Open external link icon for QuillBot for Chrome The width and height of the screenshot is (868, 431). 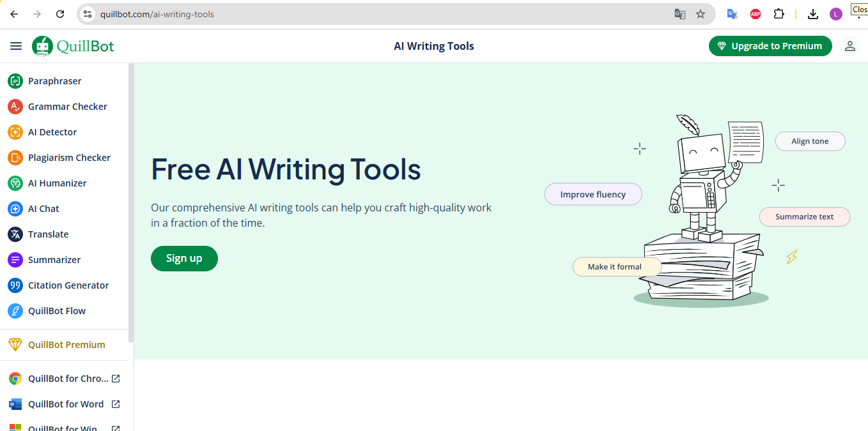pos(116,379)
